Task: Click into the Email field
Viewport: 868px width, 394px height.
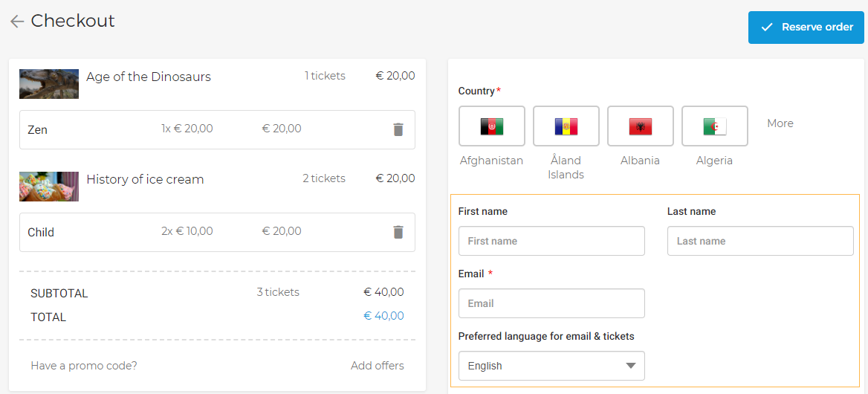Action: [551, 303]
